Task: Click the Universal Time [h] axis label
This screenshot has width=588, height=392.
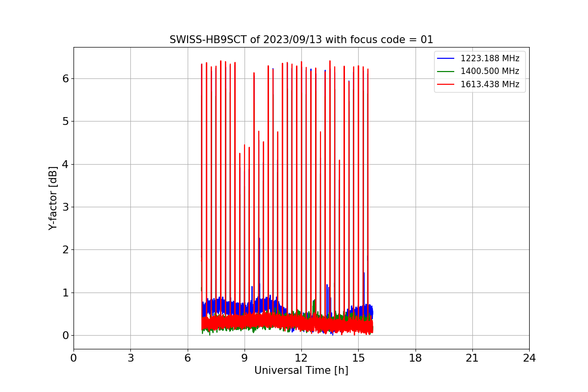Action: [x=301, y=371]
